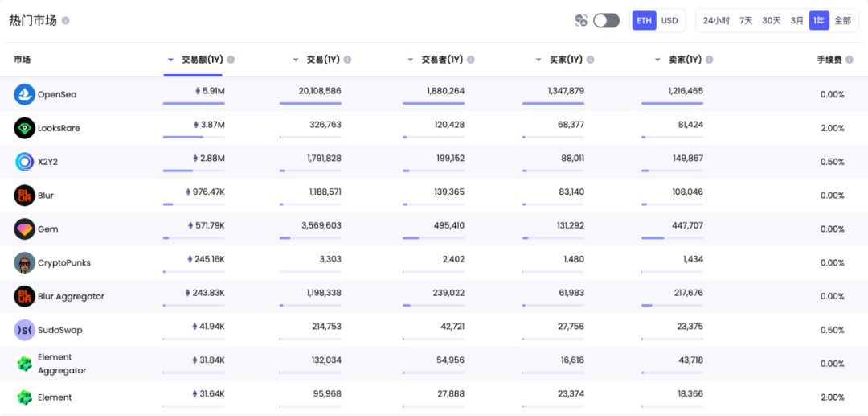Click the CryptoPunks avatar icon
The image size is (868, 416).
24,262
